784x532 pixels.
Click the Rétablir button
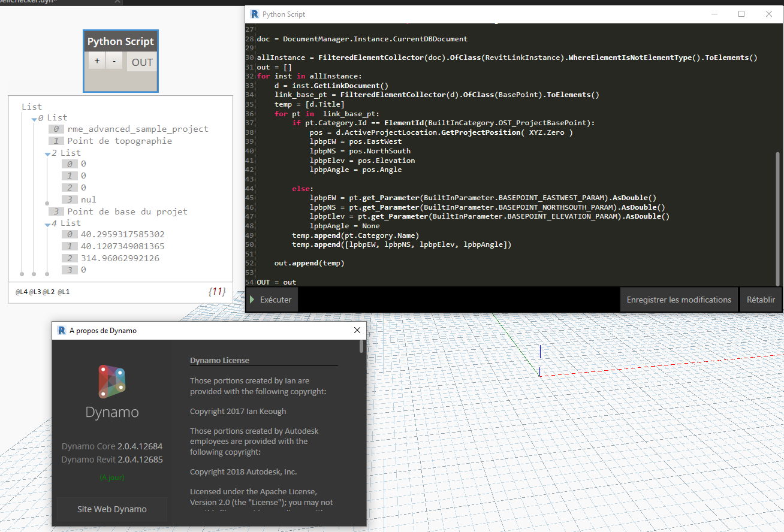761,300
